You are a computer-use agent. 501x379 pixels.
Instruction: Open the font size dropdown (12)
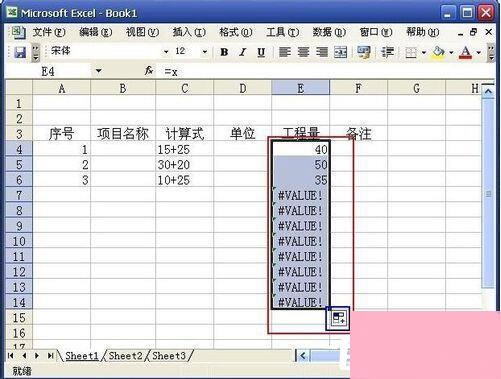[x=205, y=52]
